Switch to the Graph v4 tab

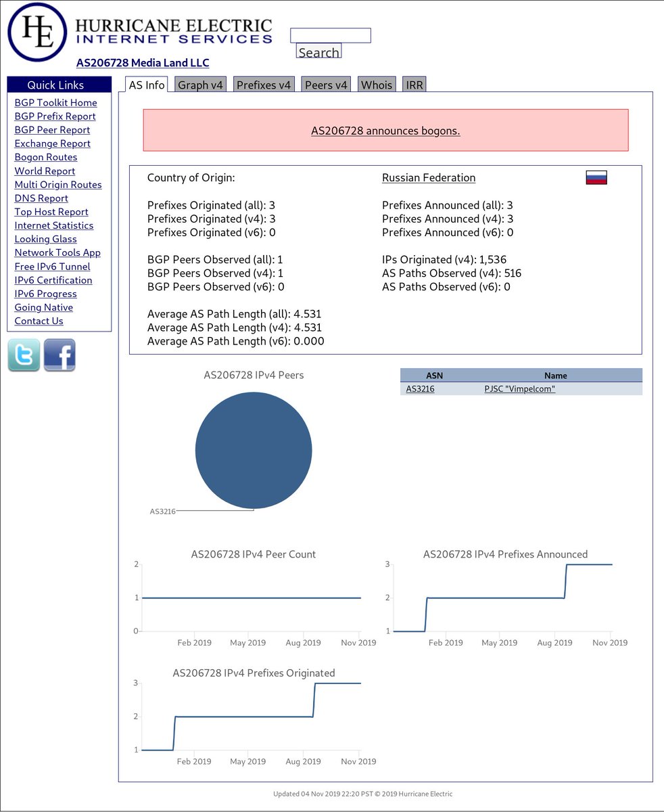pyautogui.click(x=201, y=85)
